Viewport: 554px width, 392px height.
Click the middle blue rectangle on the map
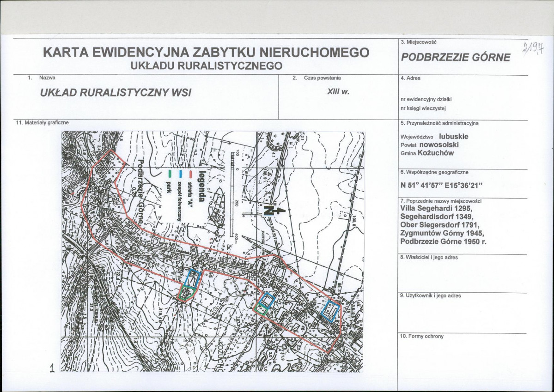pyautogui.click(x=267, y=300)
